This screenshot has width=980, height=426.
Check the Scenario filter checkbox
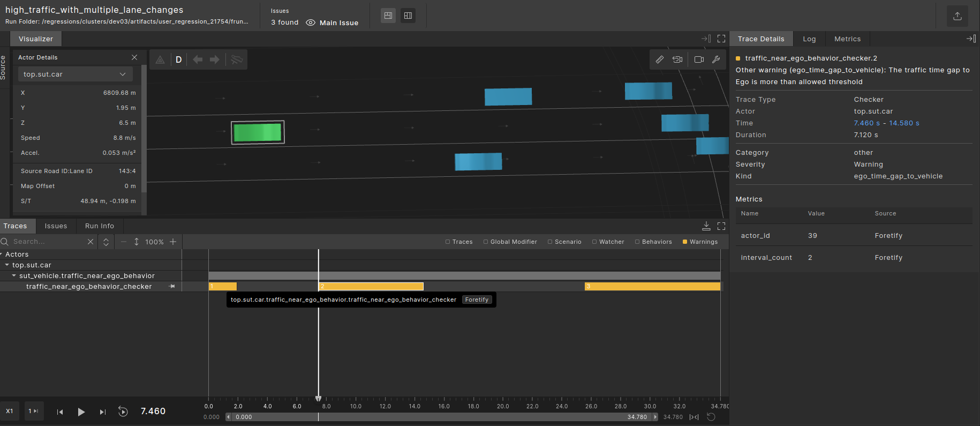coord(550,242)
